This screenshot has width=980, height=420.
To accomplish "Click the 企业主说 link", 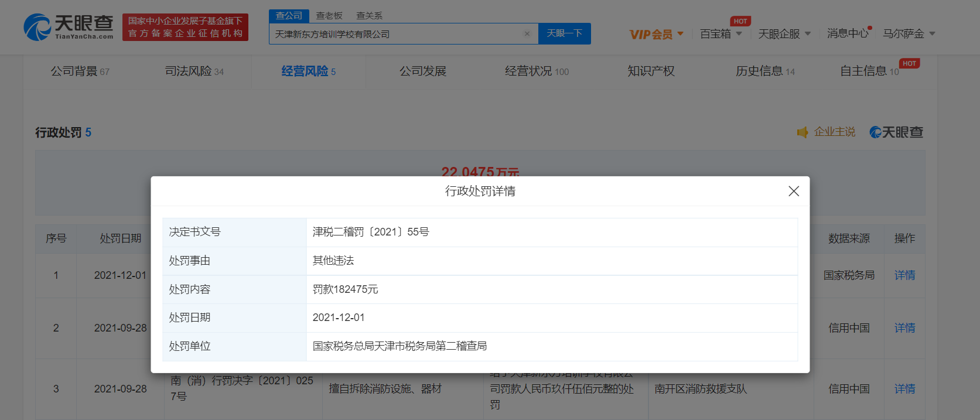I will [x=834, y=132].
